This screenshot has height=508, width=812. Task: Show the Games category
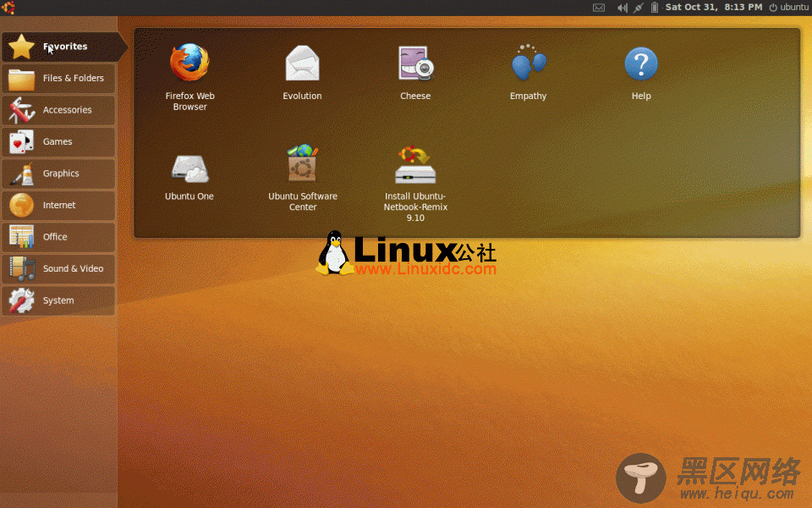coord(58,141)
